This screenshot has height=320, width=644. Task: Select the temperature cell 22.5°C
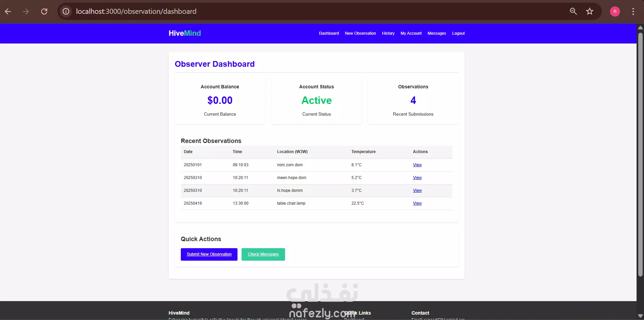(358, 203)
